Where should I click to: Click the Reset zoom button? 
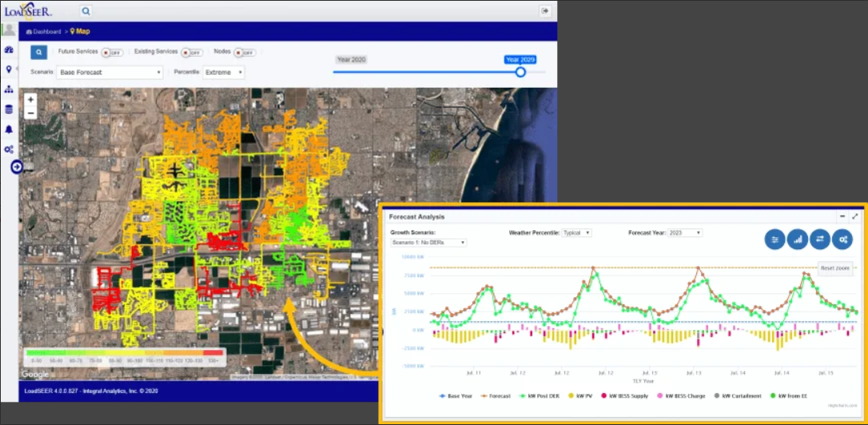(x=834, y=268)
